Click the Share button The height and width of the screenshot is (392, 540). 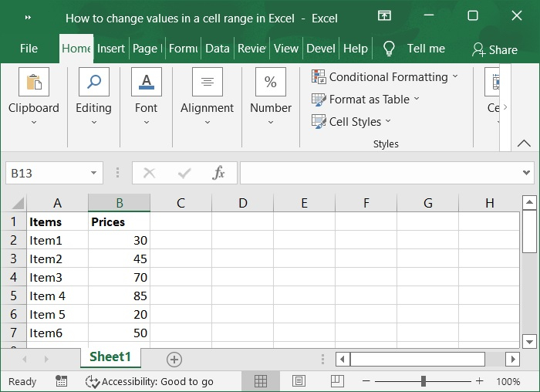[x=494, y=49]
